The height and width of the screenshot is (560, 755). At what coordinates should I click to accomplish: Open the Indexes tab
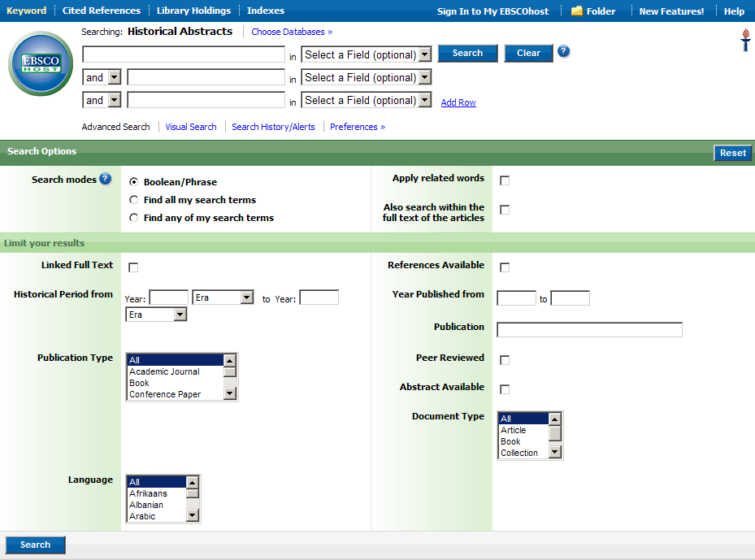tap(266, 11)
